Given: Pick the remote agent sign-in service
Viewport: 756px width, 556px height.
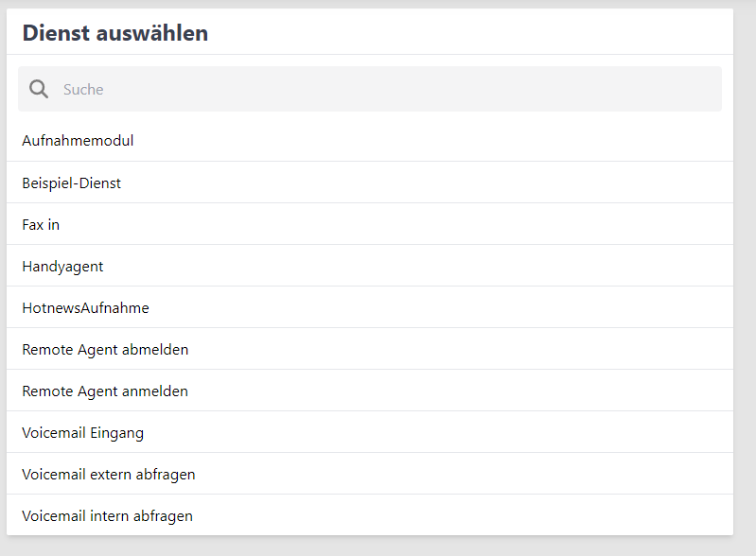Looking at the screenshot, I should pos(105,391).
